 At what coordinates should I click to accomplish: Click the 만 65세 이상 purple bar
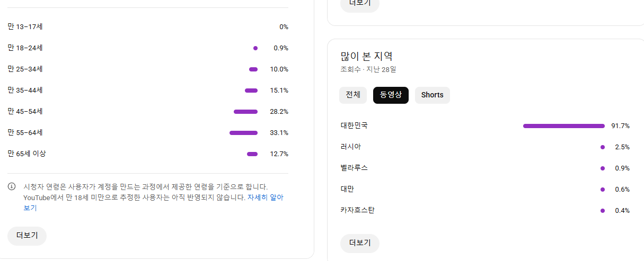pyautogui.click(x=252, y=154)
